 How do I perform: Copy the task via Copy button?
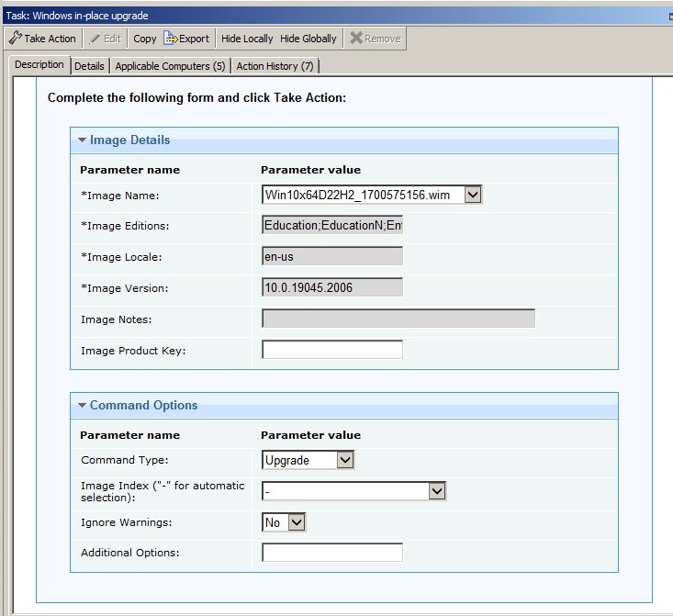point(145,39)
